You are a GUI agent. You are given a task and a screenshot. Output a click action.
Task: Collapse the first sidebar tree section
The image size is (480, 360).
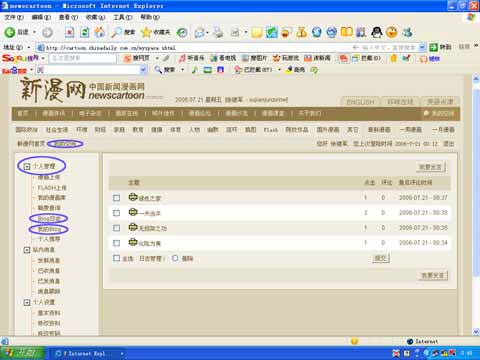tap(27, 166)
